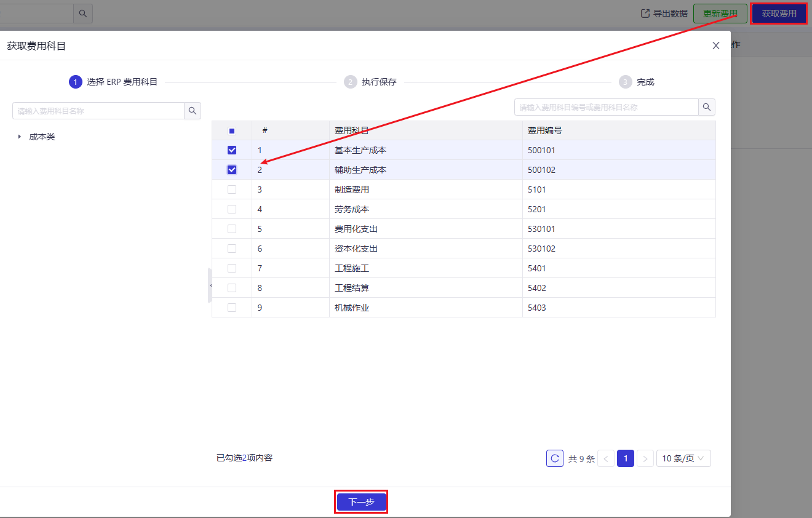This screenshot has width=812, height=518.
Task: Click the 劳务成本 cell
Action: coord(426,209)
